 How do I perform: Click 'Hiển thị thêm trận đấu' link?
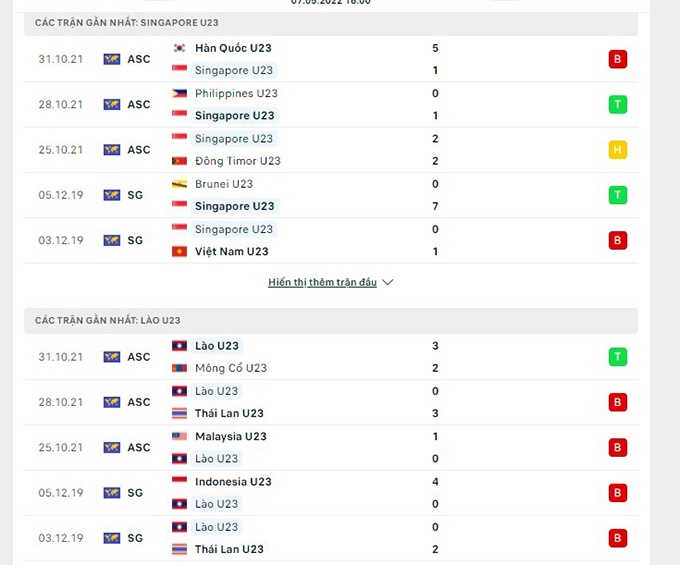[x=322, y=283]
